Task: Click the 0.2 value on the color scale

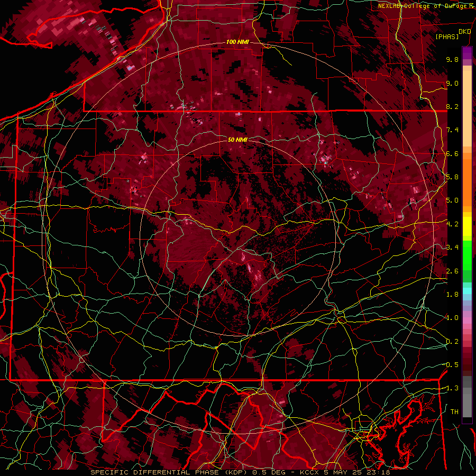Action: [452, 342]
